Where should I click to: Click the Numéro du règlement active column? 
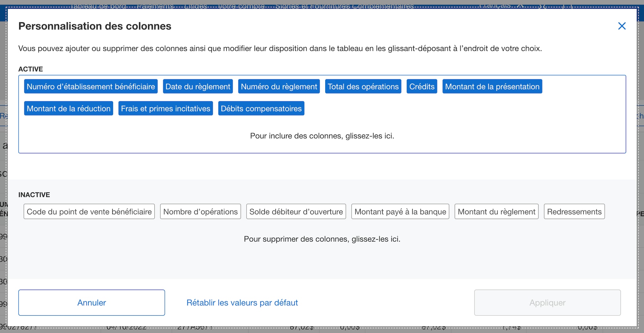click(x=279, y=86)
